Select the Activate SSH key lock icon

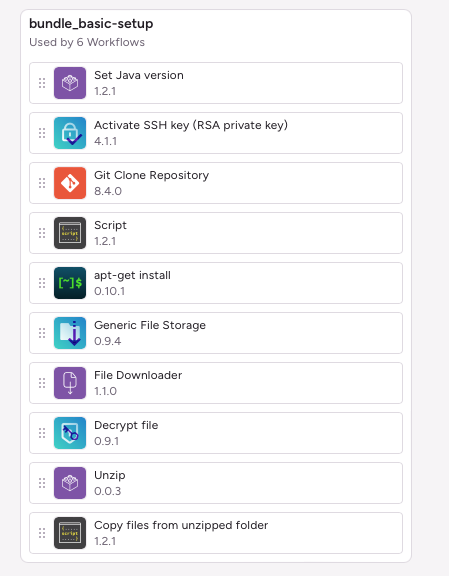(70, 133)
